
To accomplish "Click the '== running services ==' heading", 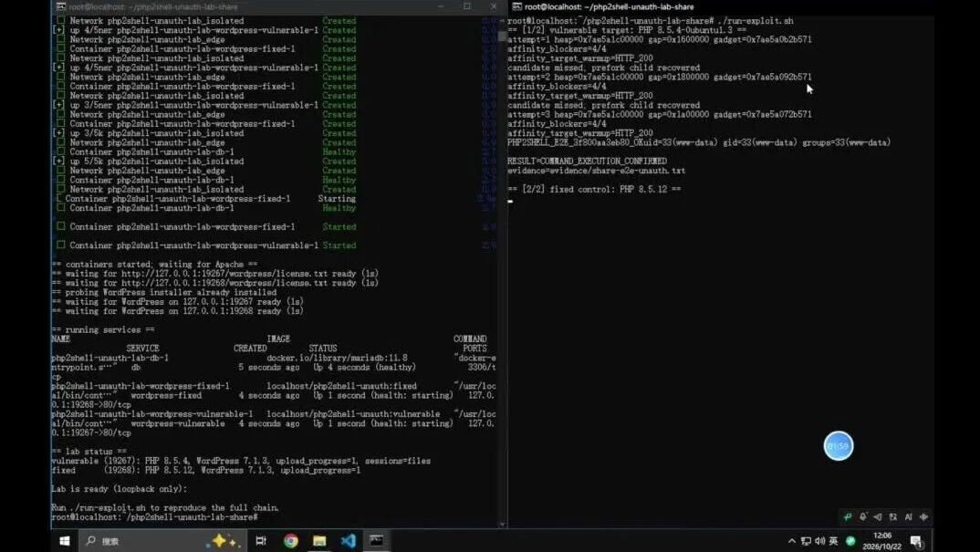I will [102, 330].
